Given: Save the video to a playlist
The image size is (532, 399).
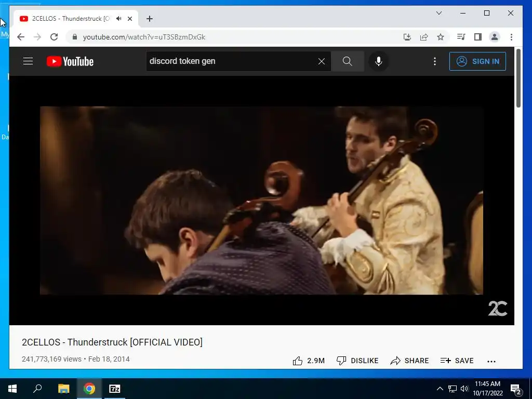Looking at the screenshot, I should 457,361.
